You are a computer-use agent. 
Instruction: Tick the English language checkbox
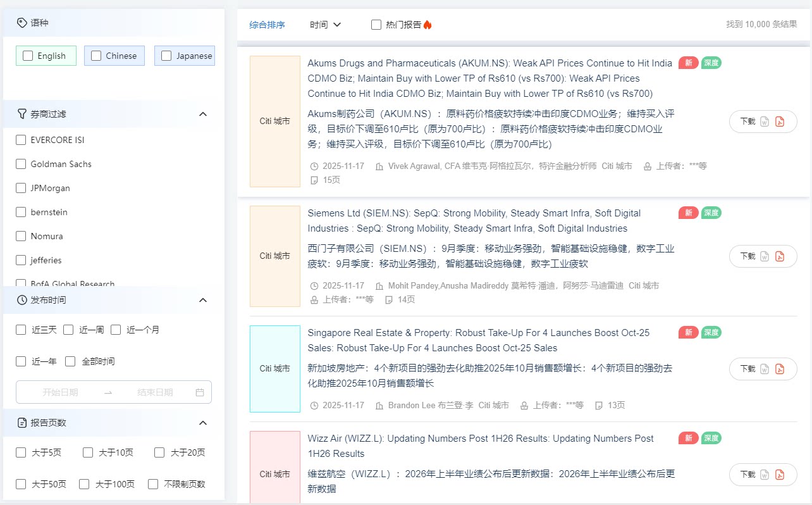[x=28, y=56]
